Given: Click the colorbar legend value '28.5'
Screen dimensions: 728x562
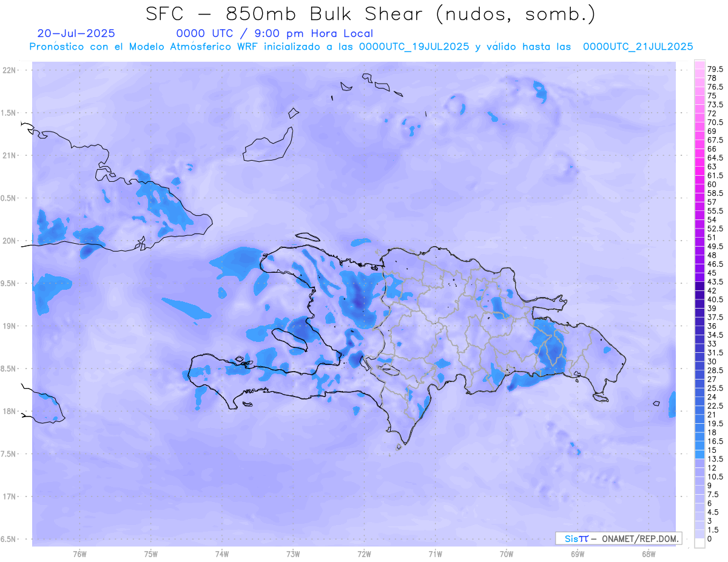Looking at the screenshot, I should coord(716,370).
